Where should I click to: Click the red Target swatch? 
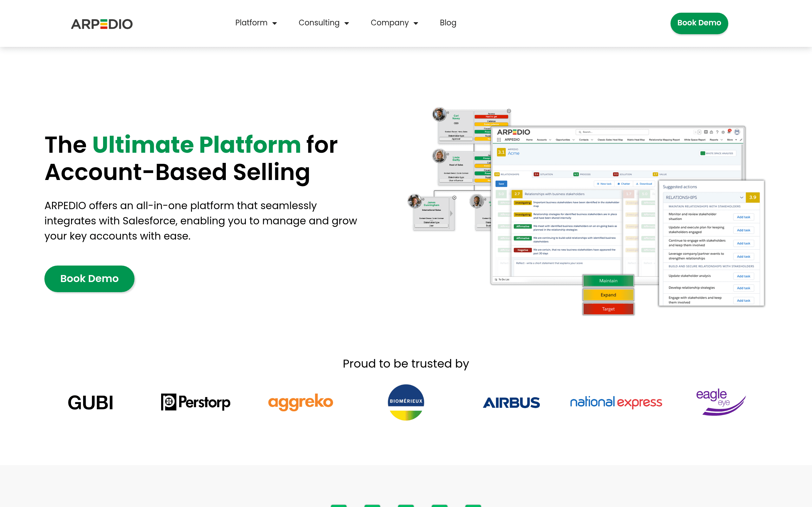608,309
